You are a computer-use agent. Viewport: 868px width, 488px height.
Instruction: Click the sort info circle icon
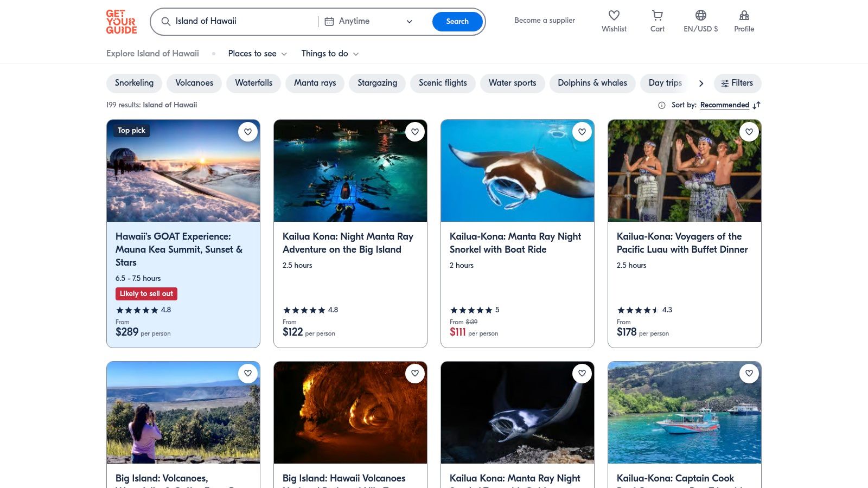(661, 105)
